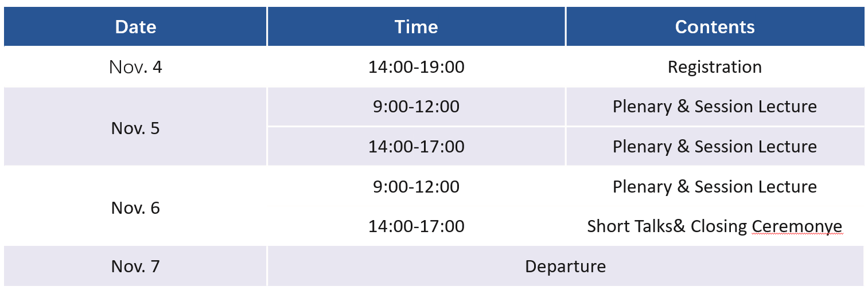Click the Contents column header

(x=715, y=26)
